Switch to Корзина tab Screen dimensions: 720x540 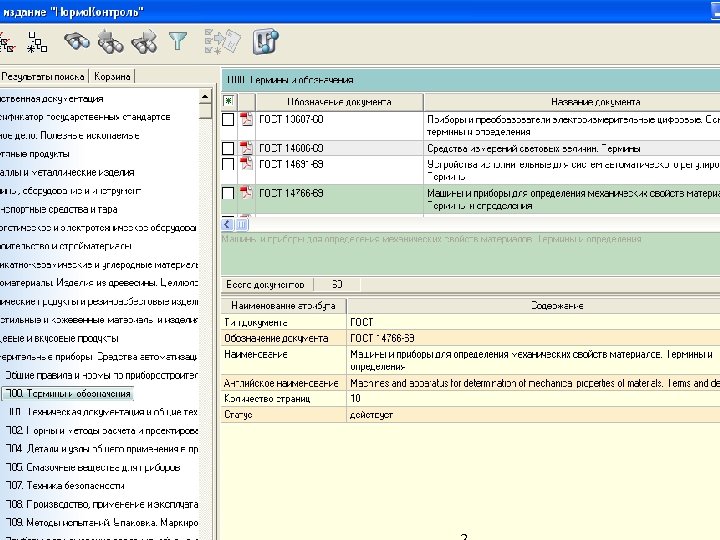(112, 76)
